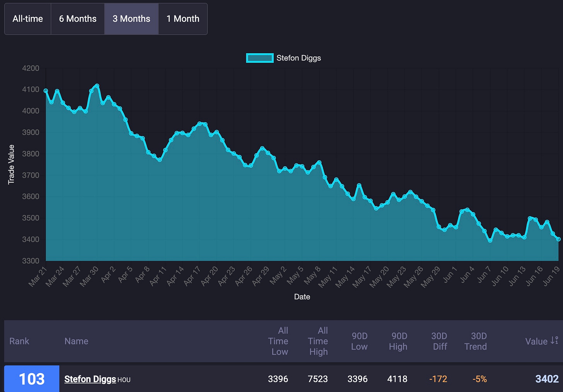
Task: Click the Jun 1 x-axis date label
Action: (x=450, y=274)
